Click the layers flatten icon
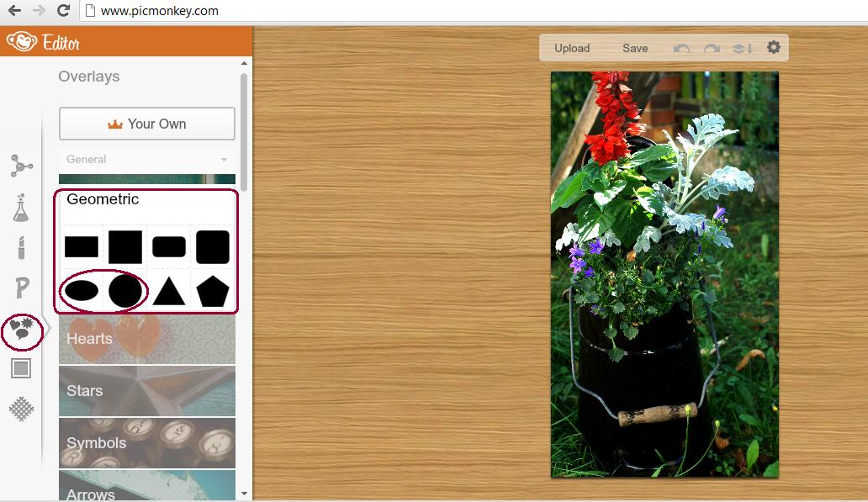 pos(743,48)
